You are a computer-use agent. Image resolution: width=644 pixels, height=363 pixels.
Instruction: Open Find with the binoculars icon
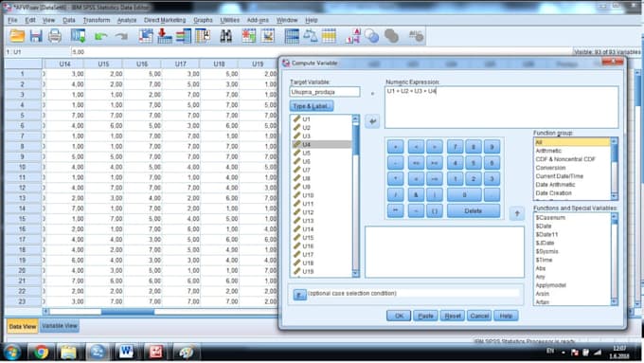click(226, 36)
